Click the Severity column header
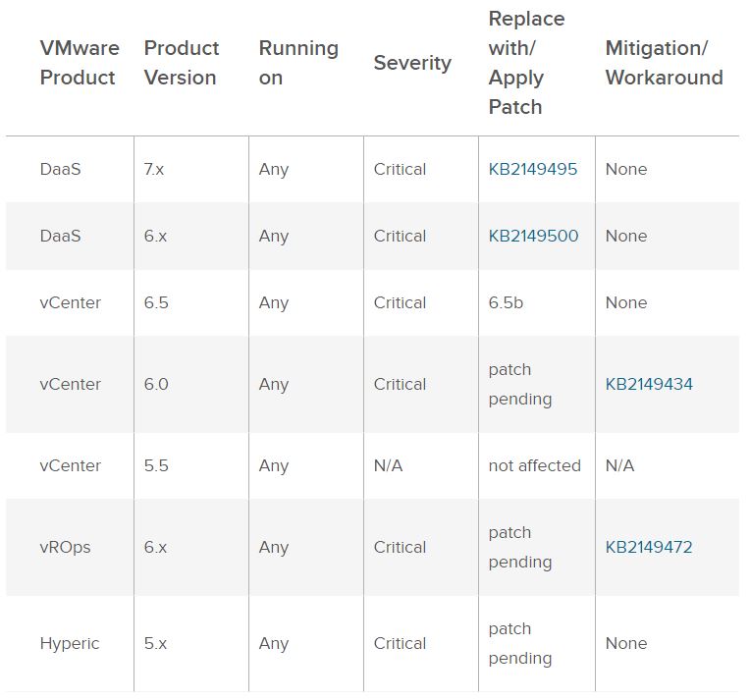The height and width of the screenshot is (700, 750). click(x=412, y=63)
